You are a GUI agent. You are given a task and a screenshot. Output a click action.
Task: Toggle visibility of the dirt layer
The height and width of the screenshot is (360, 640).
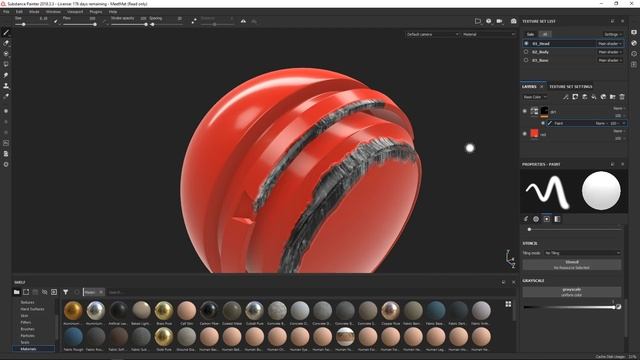pos(525,111)
